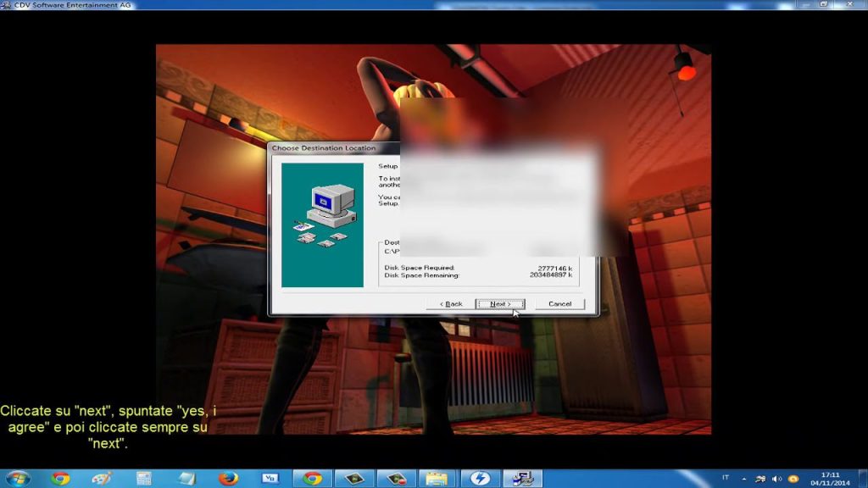Open the Calculator from the taskbar
This screenshot has height=488, width=868.
(x=145, y=475)
